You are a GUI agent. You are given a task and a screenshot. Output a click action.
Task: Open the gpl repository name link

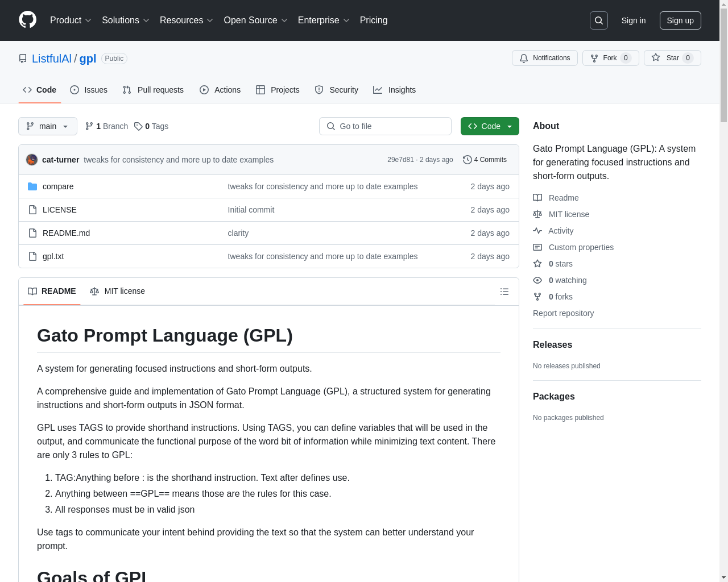(88, 59)
